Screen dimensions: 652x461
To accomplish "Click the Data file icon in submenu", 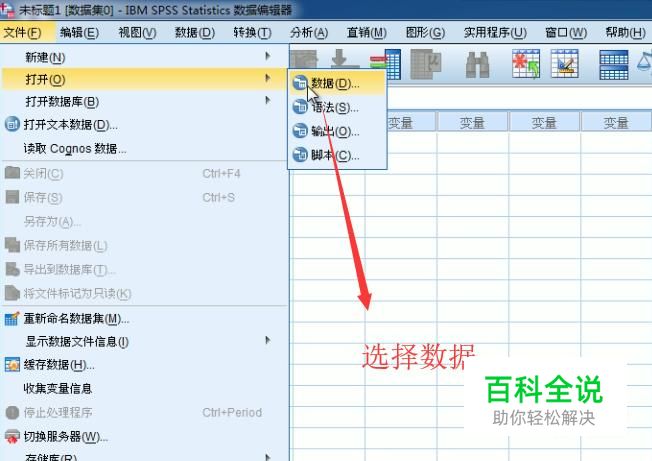I will tap(300, 83).
